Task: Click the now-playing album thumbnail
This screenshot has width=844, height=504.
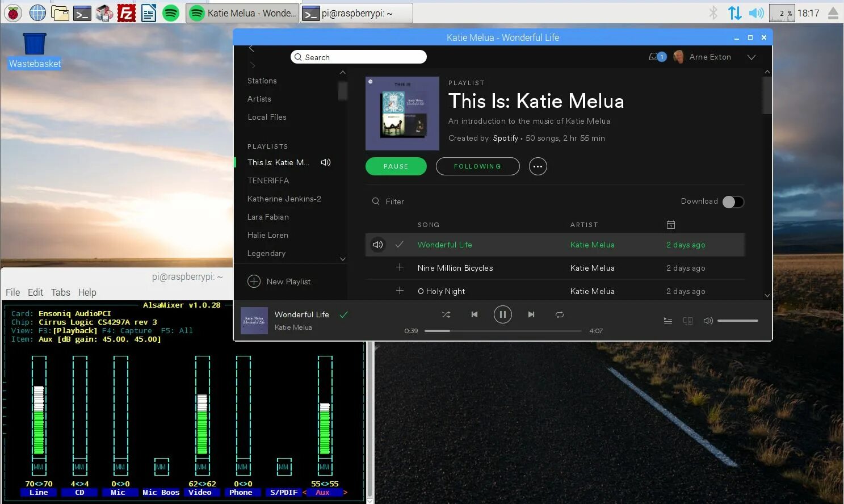Action: [x=254, y=321]
